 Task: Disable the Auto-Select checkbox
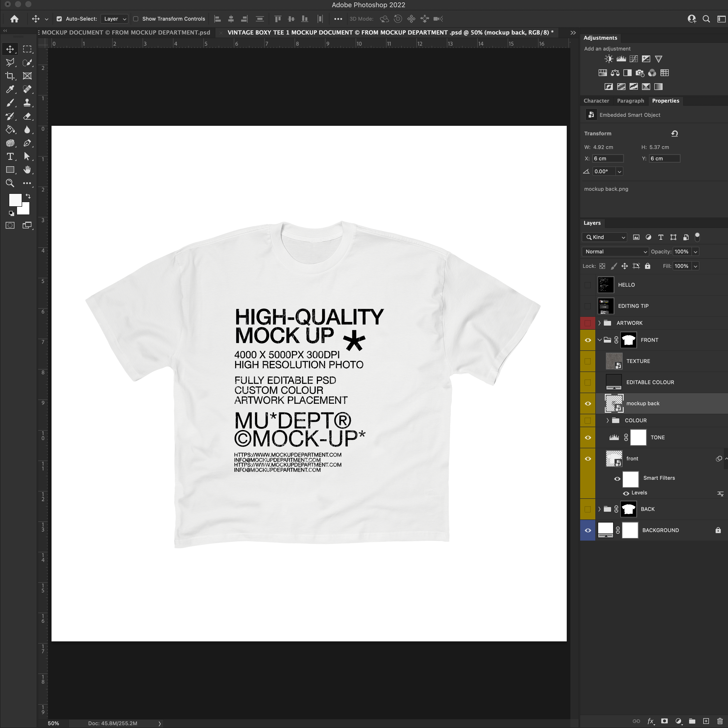[x=59, y=19]
